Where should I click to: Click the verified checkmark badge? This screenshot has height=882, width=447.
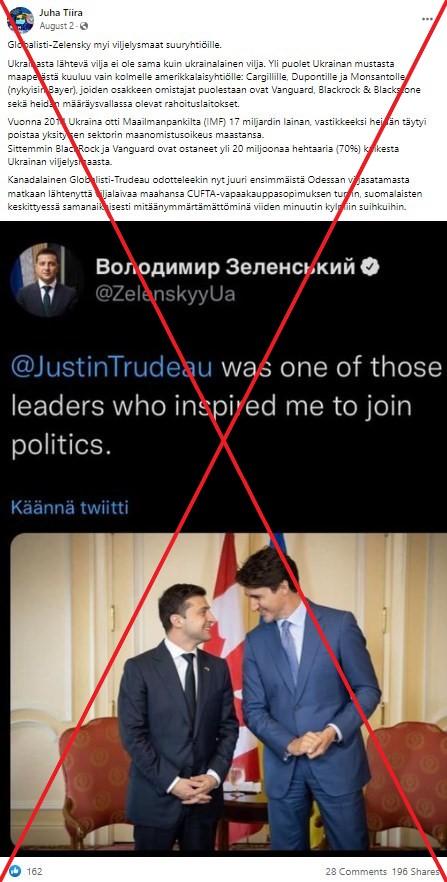pyautogui.click(x=370, y=267)
